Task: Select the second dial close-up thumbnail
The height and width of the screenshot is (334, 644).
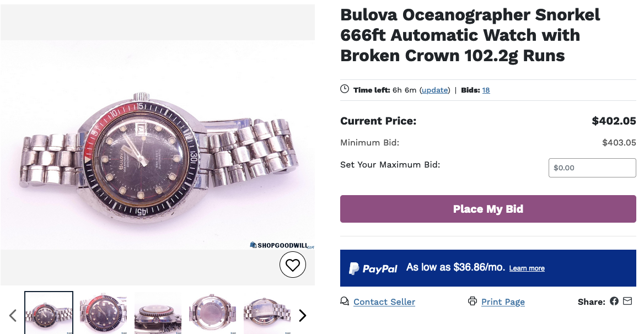Action: click(x=103, y=313)
